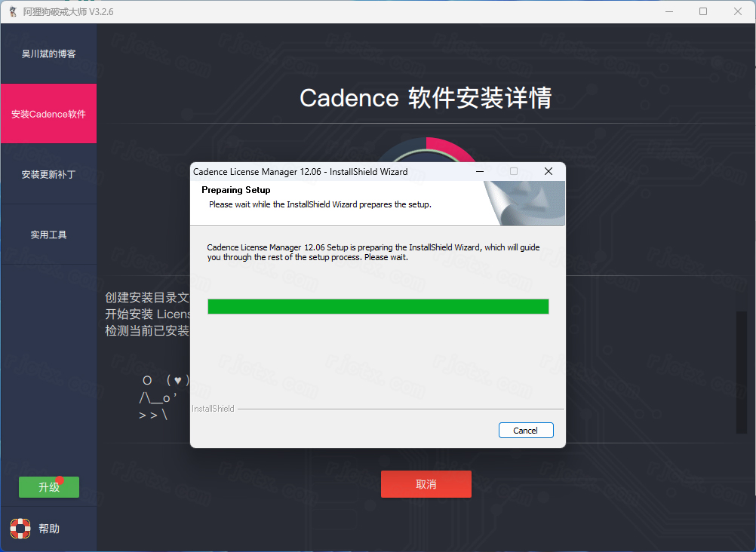This screenshot has width=756, height=552.
Task: Click the green 升级 upgrade button
Action: (49, 487)
